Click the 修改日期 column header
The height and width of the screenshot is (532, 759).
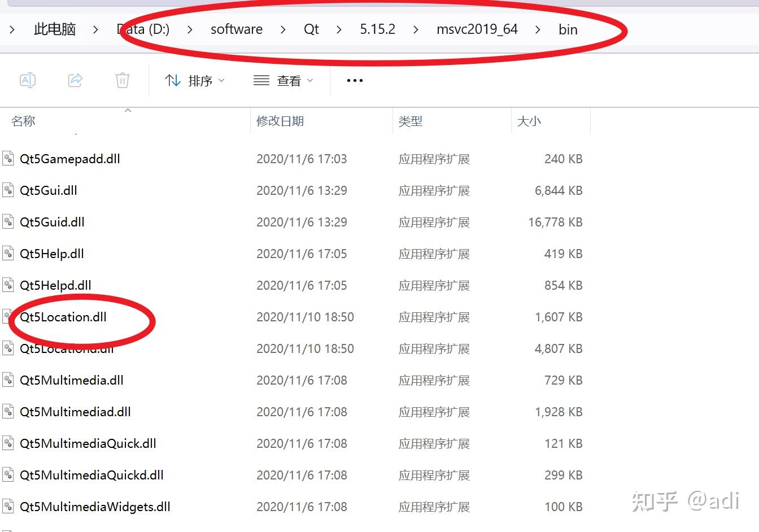click(x=280, y=120)
